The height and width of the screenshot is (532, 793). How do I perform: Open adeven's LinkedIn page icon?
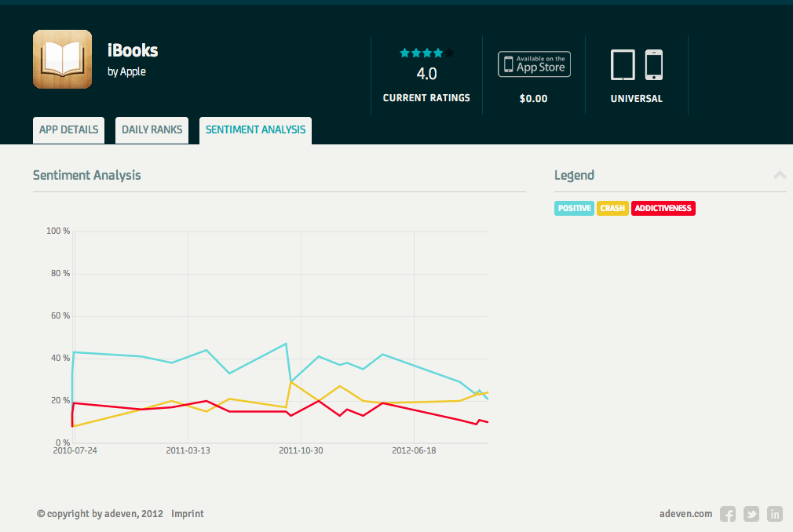[x=775, y=514]
